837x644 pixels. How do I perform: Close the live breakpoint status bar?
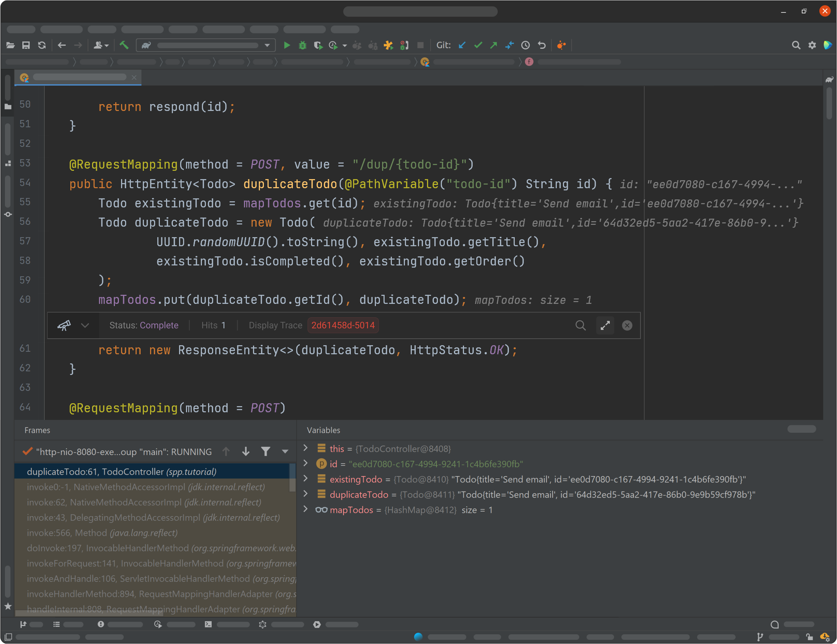point(627,326)
